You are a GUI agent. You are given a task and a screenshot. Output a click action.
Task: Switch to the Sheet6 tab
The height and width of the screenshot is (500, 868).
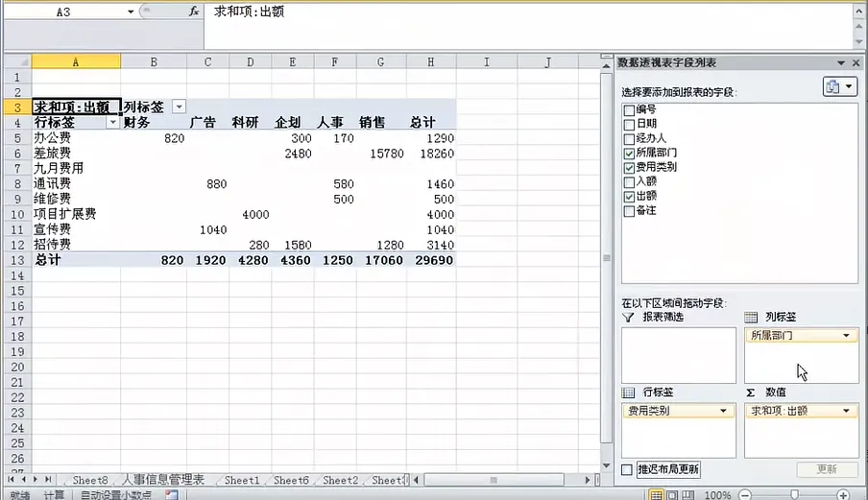(291, 480)
